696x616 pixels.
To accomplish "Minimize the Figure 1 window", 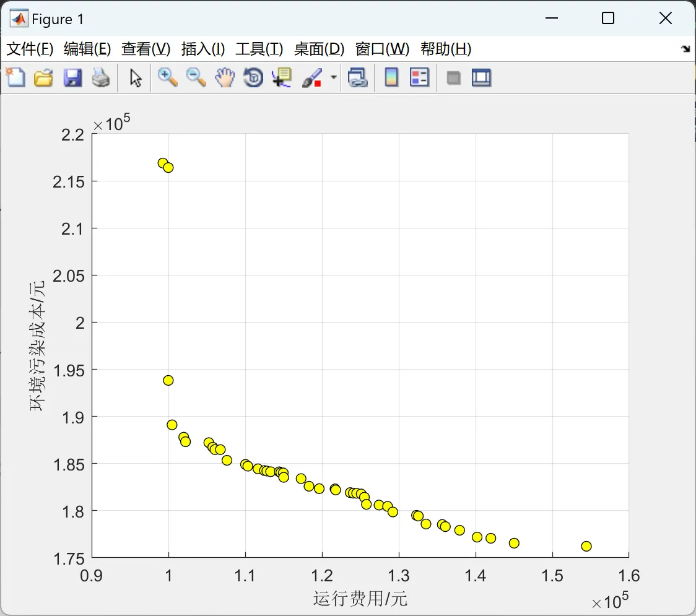I will 551,18.
